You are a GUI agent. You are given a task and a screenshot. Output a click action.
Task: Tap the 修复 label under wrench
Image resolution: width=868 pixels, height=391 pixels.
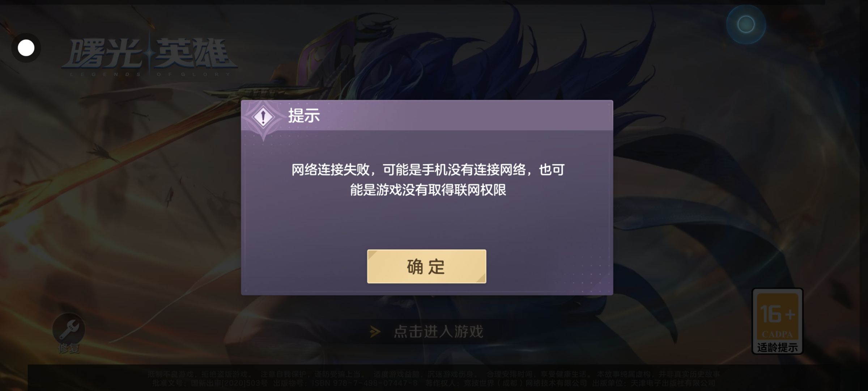pos(69,349)
